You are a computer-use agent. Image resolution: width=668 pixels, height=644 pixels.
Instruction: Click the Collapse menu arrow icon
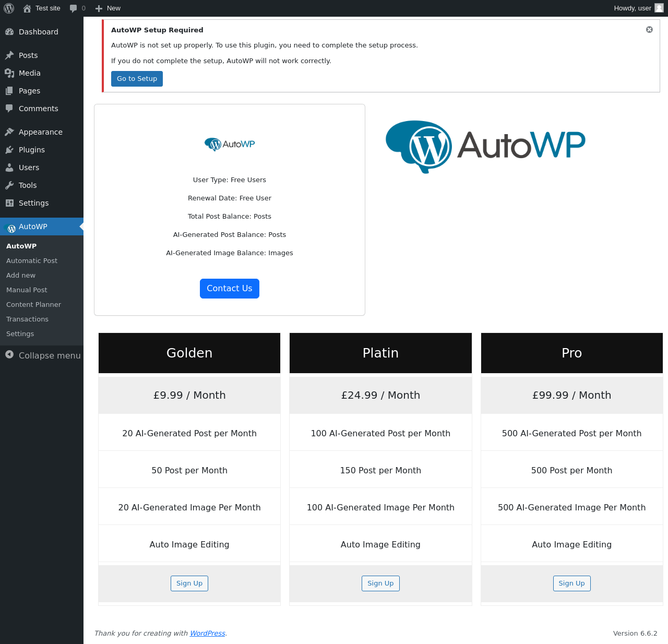(x=9, y=355)
